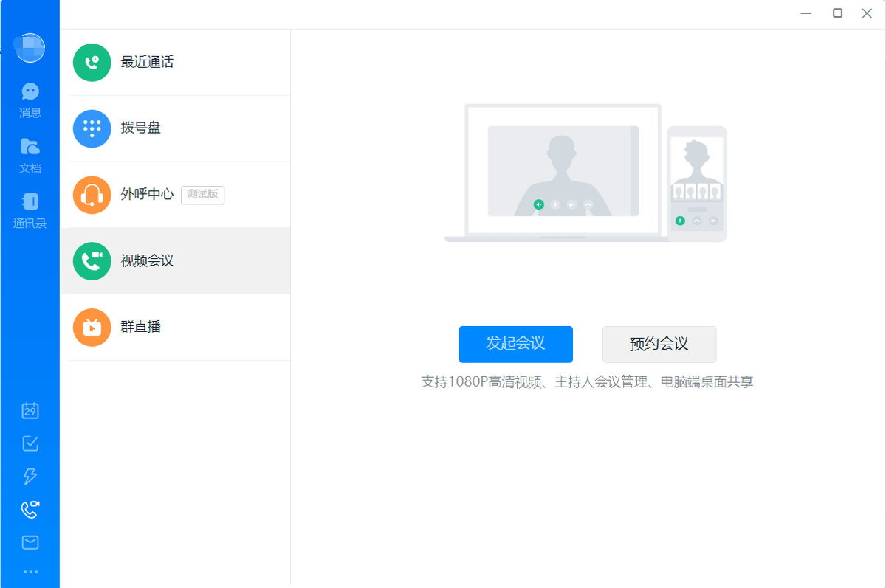
Task: Open the to-do checklist icon
Action: point(30,443)
